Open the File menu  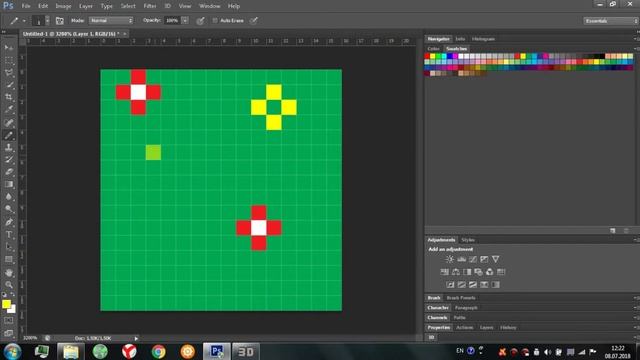coord(26,6)
